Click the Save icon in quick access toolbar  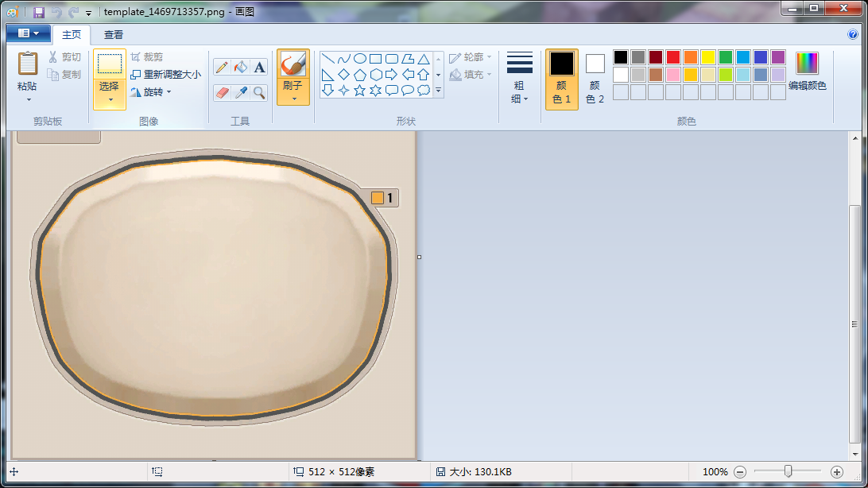(39, 12)
